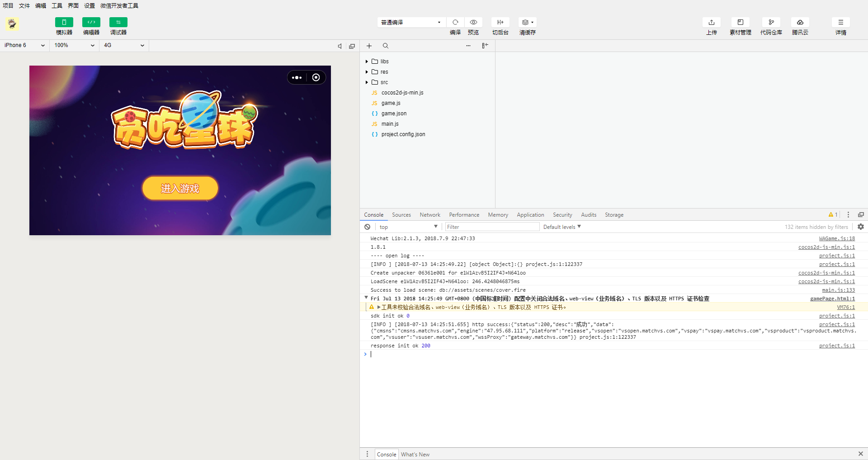Expand the res folder
Screen dimensions: 868x460
point(367,72)
